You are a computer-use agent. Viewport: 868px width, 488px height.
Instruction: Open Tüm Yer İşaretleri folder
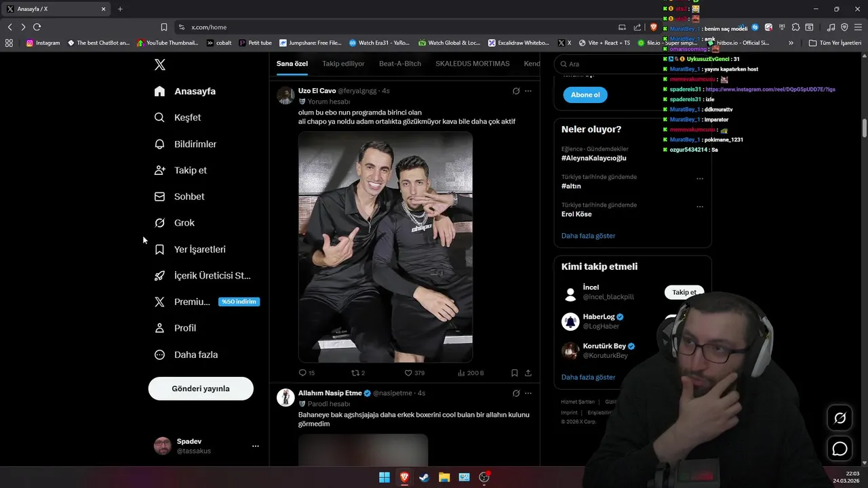tap(835, 43)
